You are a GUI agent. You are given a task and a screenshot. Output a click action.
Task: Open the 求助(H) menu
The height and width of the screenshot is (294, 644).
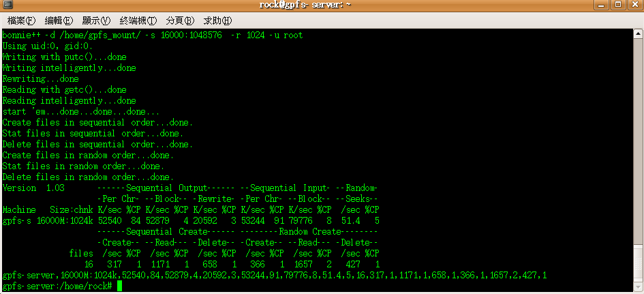click(217, 20)
